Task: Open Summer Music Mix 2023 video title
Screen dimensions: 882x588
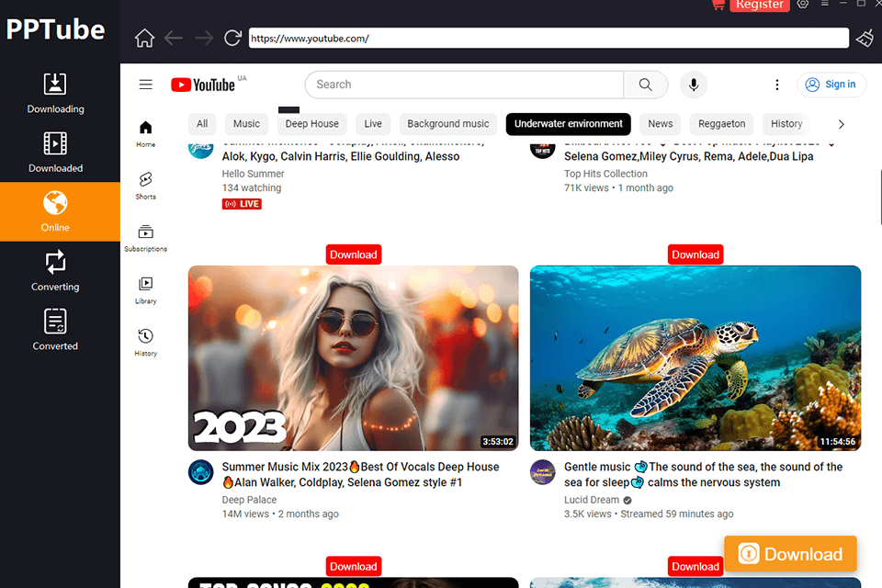Action: point(360,474)
